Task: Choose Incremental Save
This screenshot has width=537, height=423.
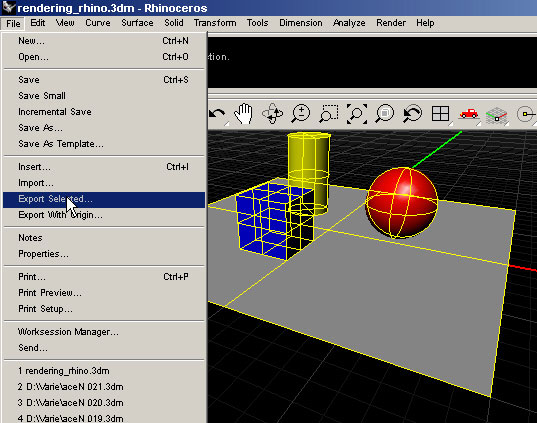Action: pos(104,112)
